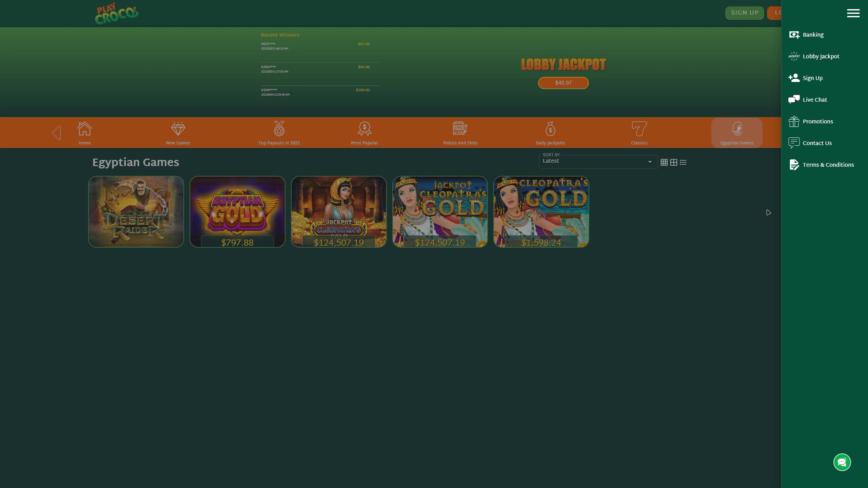The height and width of the screenshot is (488, 868).
Task: Open Promotions from side menu
Action: tap(817, 121)
